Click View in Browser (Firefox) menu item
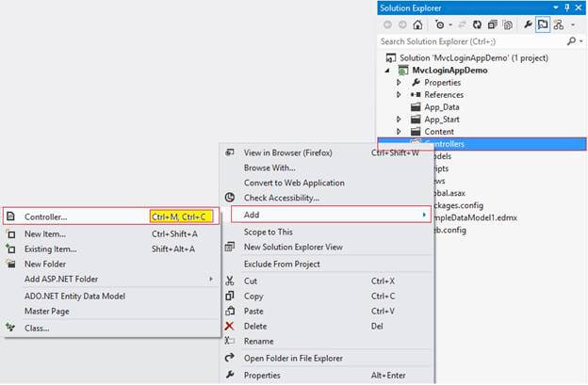This screenshot has height=385, width=588. click(325, 152)
